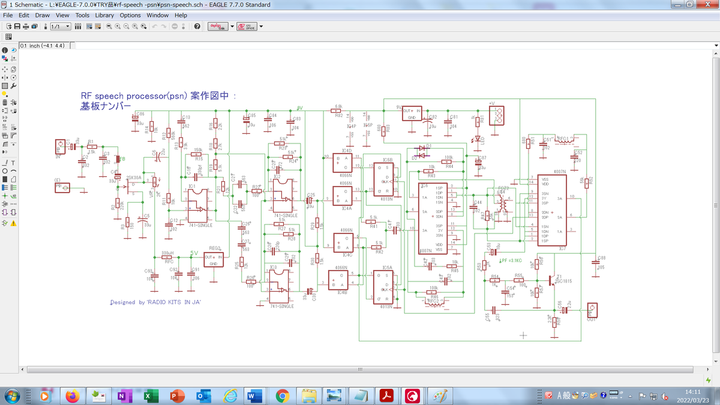Click the grid settings icon below toolbar

click(x=9, y=37)
